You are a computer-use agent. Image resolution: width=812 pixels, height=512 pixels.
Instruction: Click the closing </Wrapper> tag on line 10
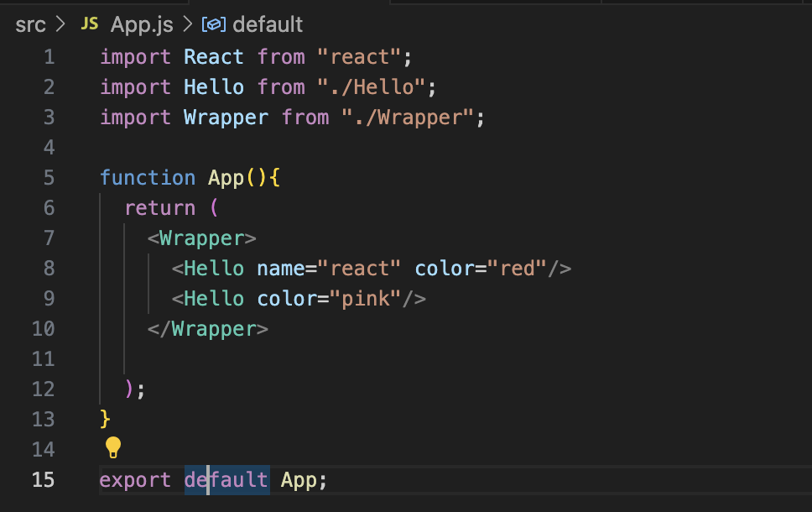[x=208, y=329]
